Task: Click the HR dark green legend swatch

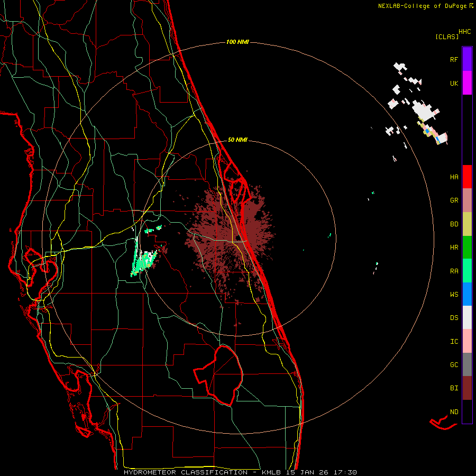Action: [x=467, y=247]
